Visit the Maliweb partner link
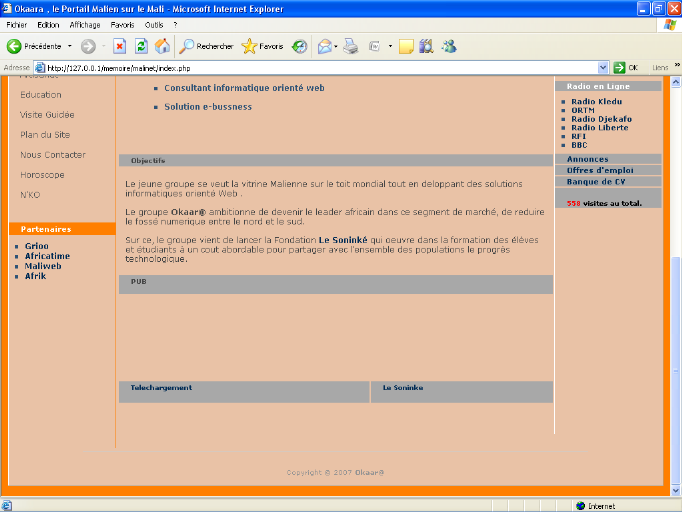The image size is (682, 512). coord(43,266)
